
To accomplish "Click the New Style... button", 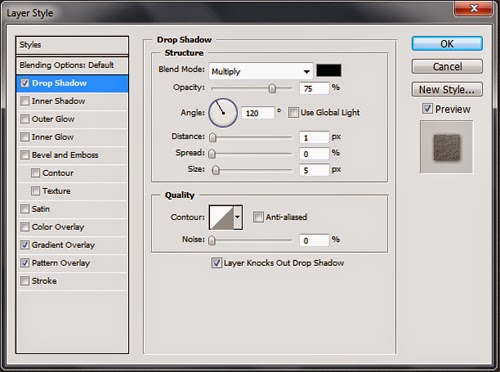I will tap(447, 89).
